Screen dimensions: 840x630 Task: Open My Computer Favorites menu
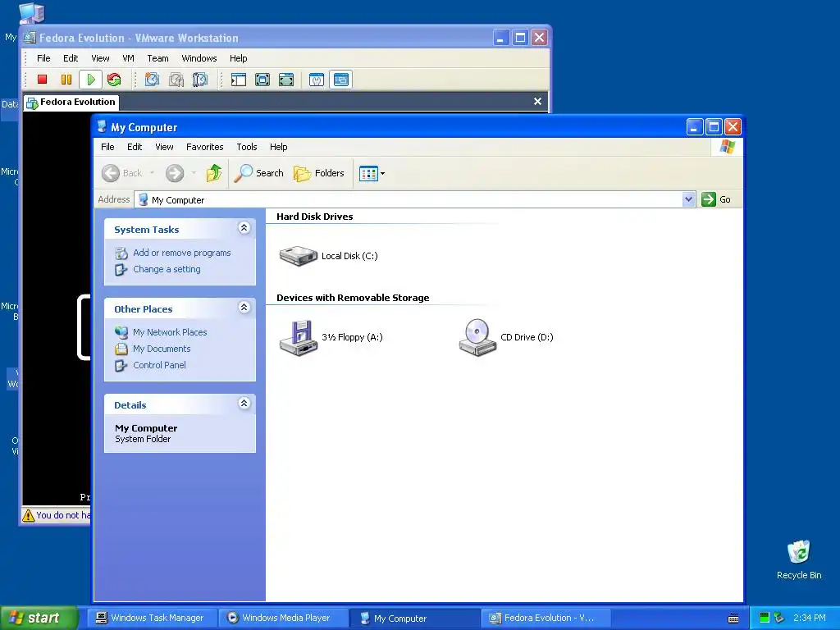pos(204,147)
